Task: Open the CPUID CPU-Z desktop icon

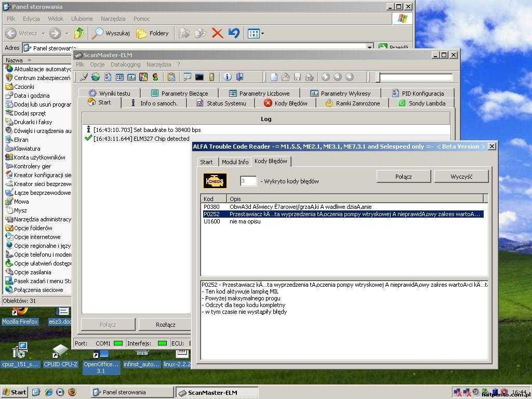Action: point(60,356)
